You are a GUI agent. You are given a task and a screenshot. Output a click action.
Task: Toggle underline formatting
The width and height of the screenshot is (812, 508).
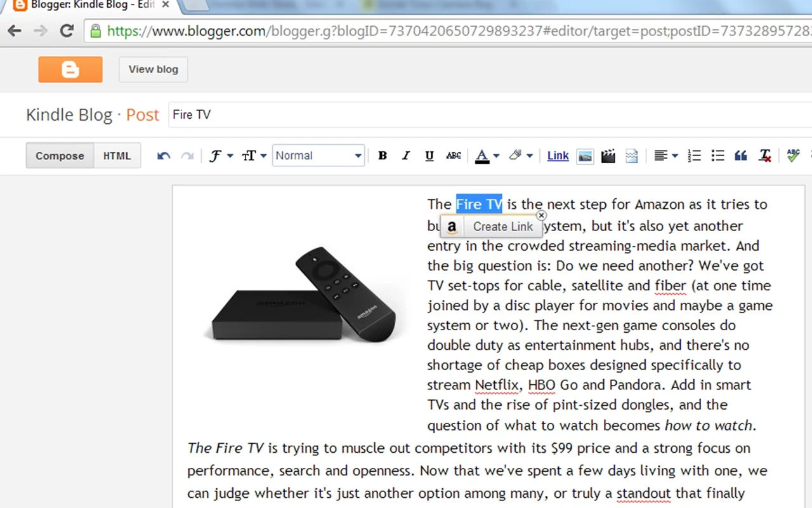pos(429,156)
